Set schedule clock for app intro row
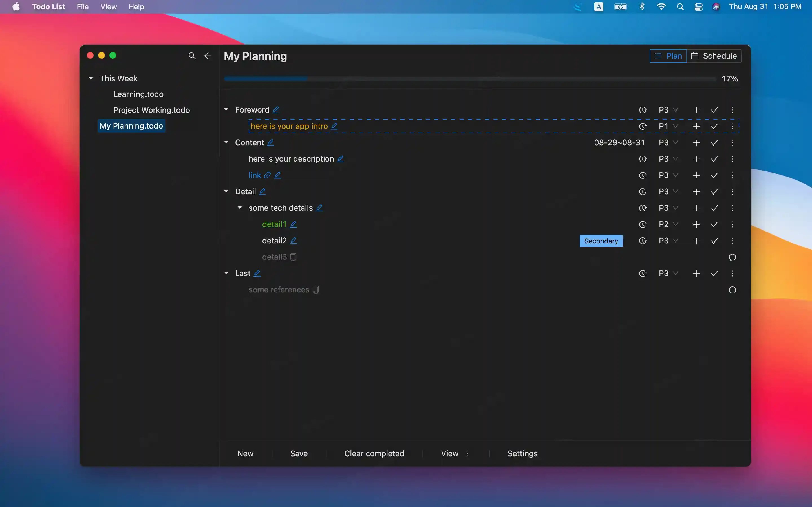 pos(643,126)
